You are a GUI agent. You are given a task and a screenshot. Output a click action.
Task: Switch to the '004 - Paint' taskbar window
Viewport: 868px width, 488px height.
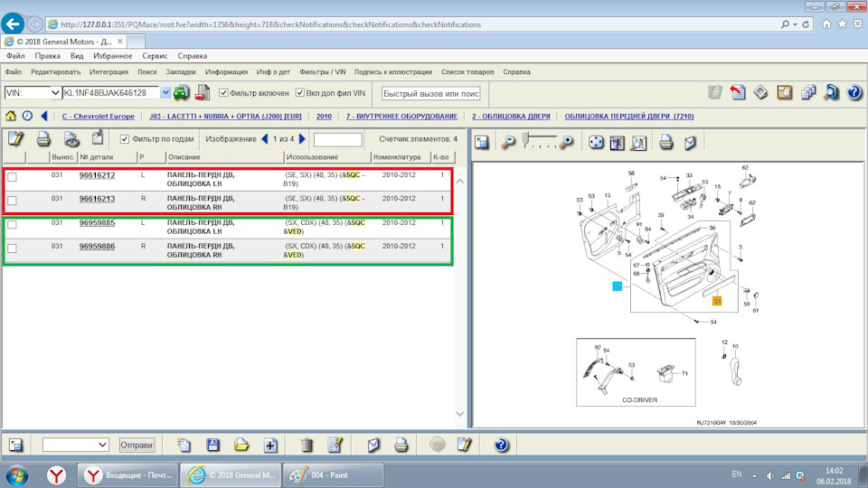334,475
